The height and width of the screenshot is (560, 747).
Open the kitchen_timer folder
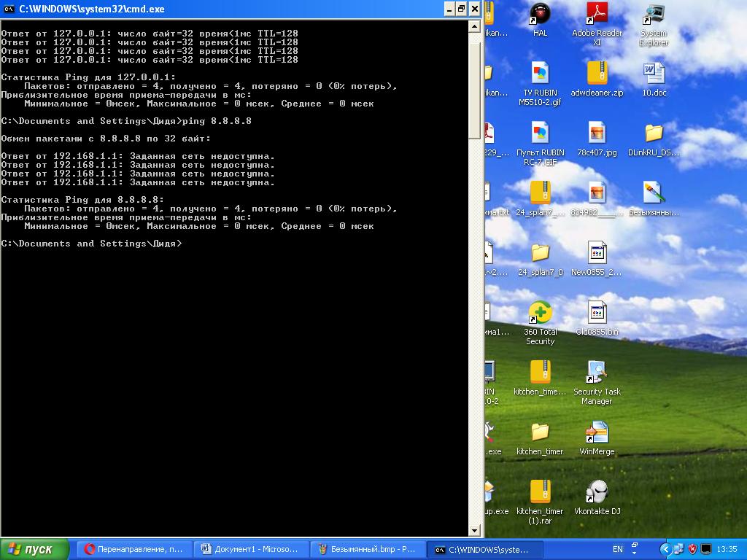tap(540, 432)
